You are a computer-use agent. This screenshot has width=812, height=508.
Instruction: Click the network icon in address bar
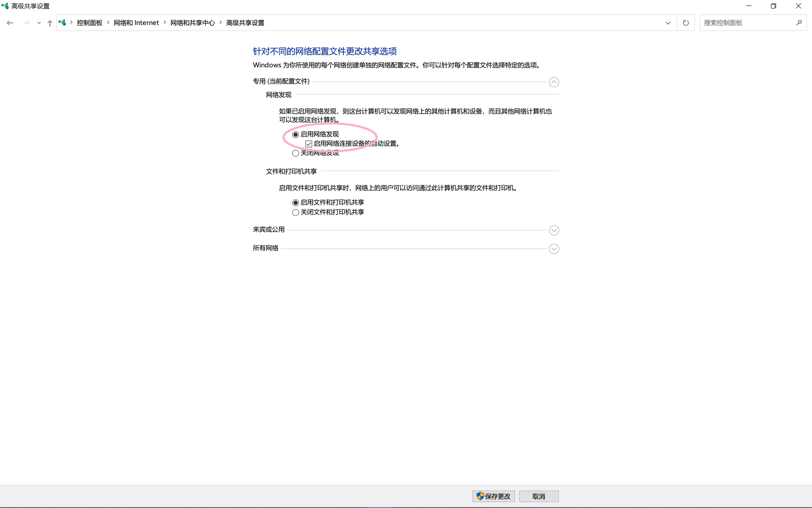coord(62,22)
